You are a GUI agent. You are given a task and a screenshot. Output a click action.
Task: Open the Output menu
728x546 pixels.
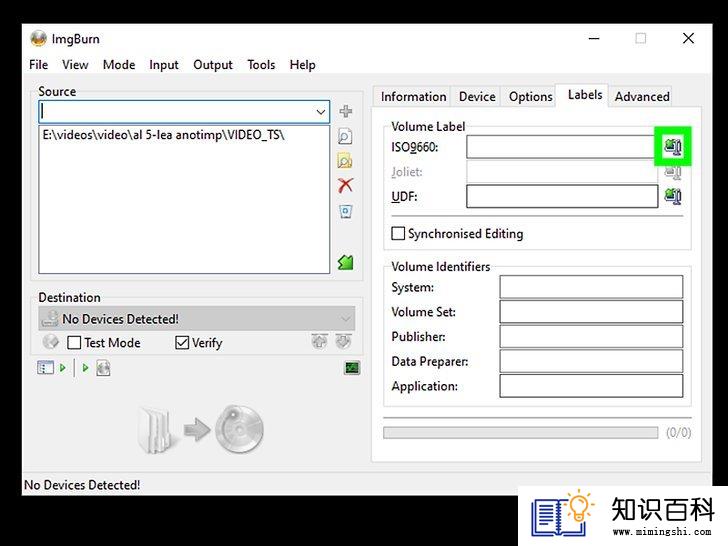click(x=213, y=65)
